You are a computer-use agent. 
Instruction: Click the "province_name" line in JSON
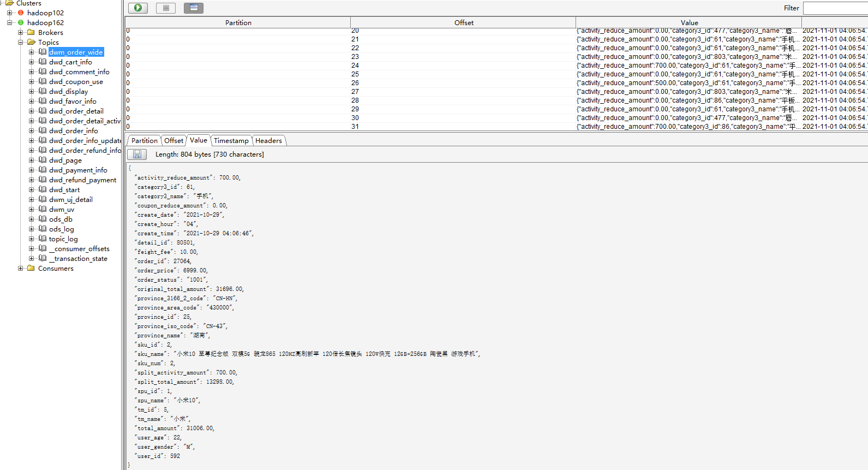pos(172,335)
